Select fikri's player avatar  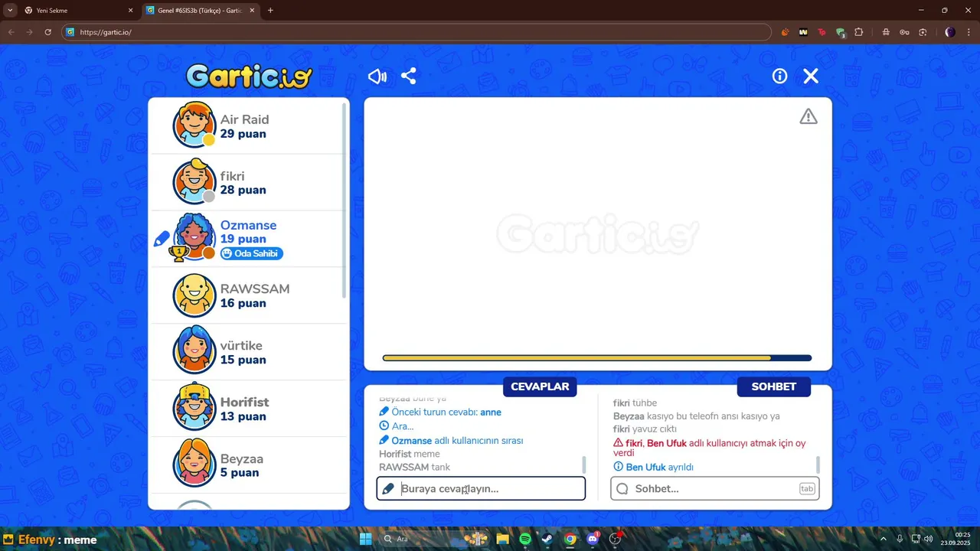194,181
